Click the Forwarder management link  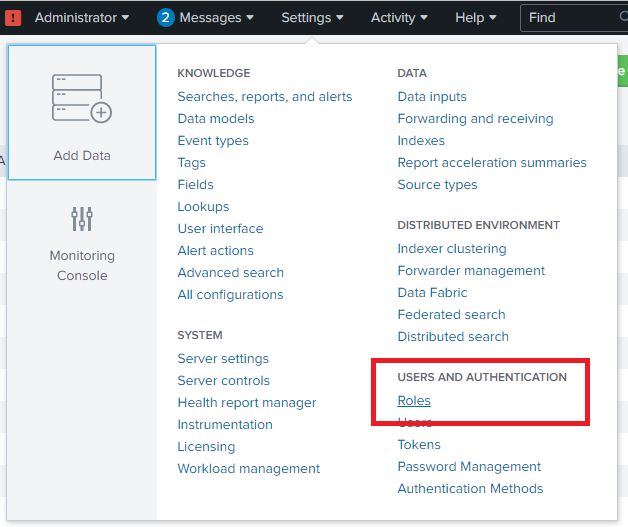(x=471, y=271)
